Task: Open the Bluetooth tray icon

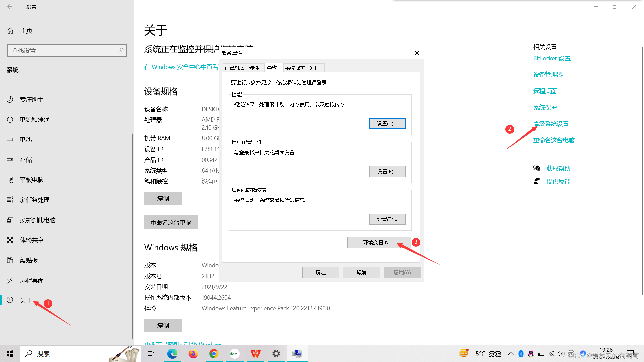Action: (x=521, y=353)
